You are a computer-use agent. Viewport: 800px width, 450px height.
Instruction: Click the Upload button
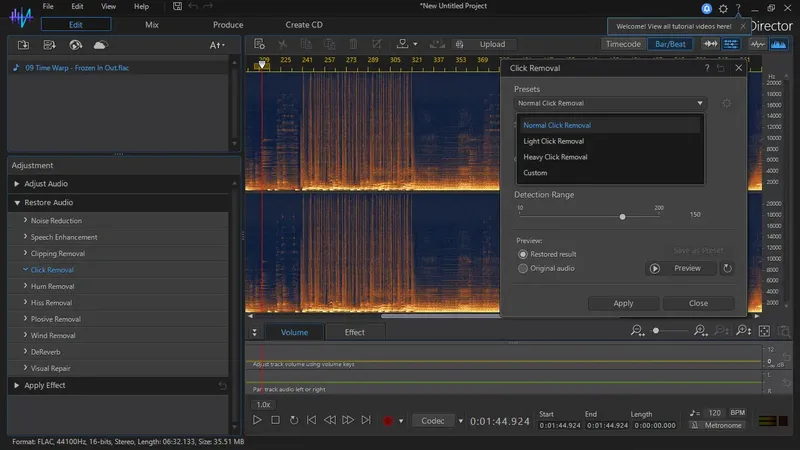[484, 44]
